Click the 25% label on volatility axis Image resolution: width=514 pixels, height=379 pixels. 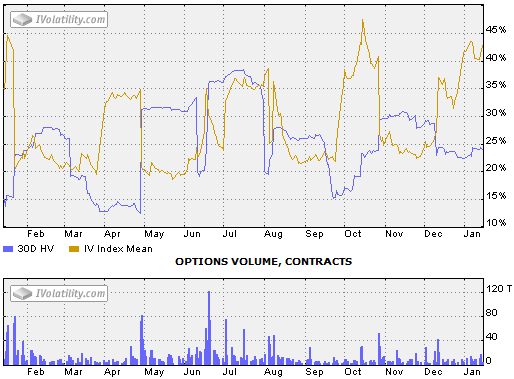[x=496, y=141]
